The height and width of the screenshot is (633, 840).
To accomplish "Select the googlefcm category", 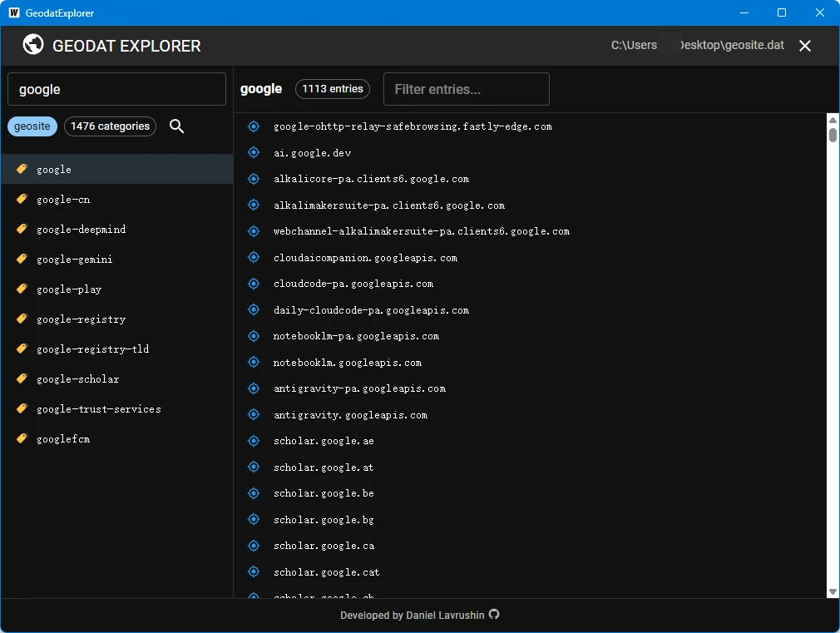I will 116,439.
